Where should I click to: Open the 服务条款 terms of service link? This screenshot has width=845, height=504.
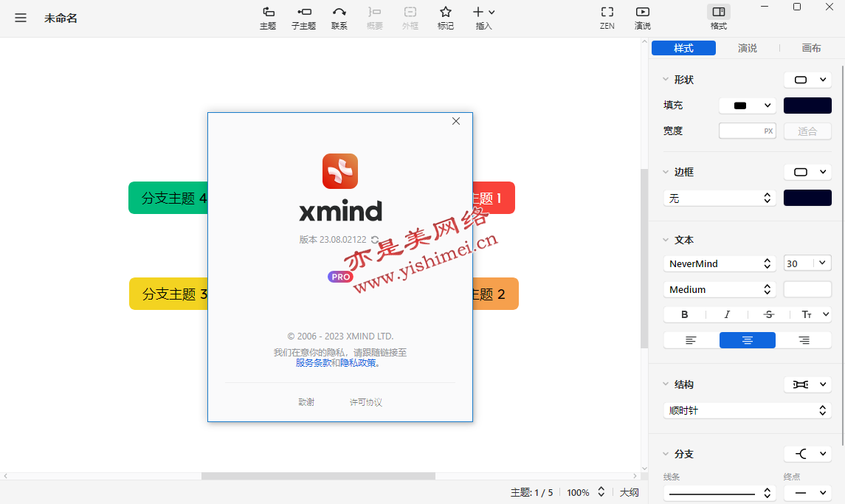(x=313, y=363)
